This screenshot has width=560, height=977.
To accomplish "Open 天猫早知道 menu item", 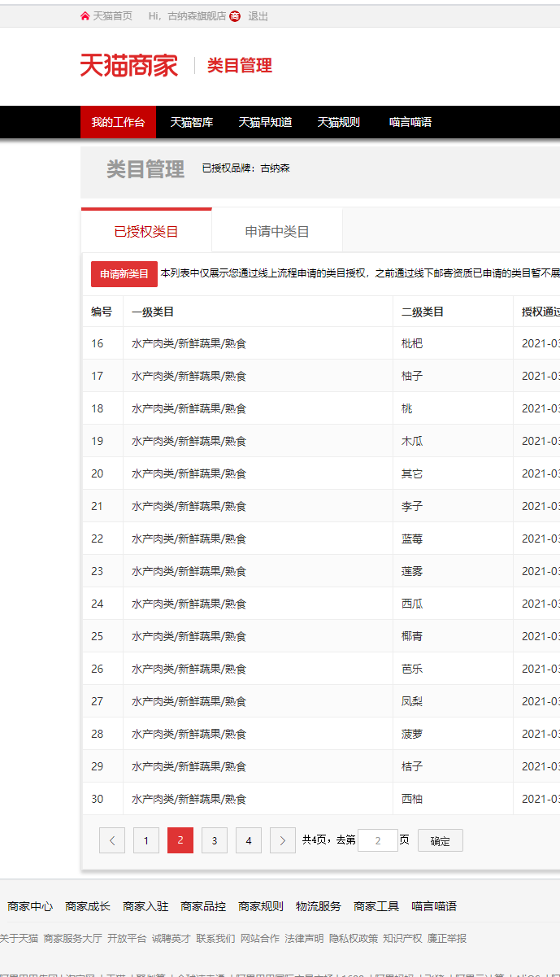I will point(265,122).
